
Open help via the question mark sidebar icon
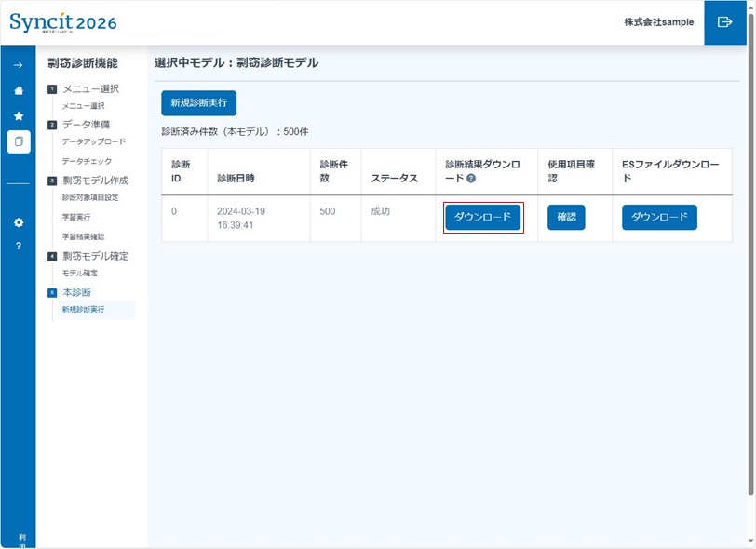[18, 247]
